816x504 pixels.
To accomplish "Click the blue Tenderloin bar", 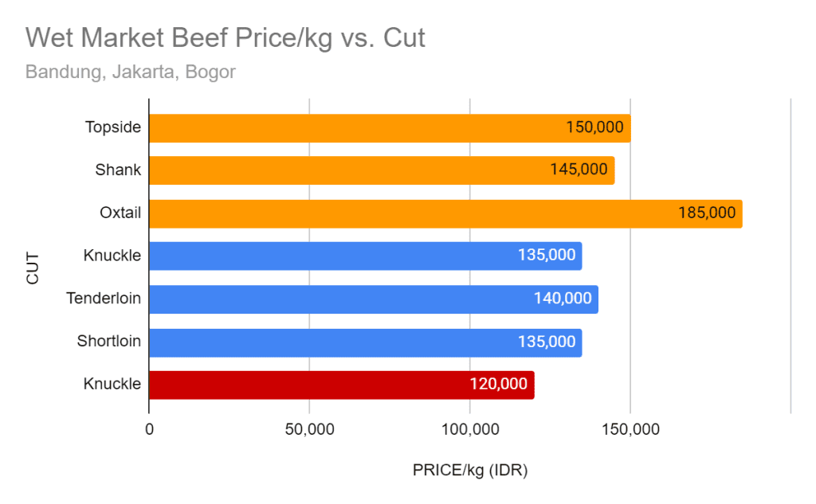I will (374, 299).
